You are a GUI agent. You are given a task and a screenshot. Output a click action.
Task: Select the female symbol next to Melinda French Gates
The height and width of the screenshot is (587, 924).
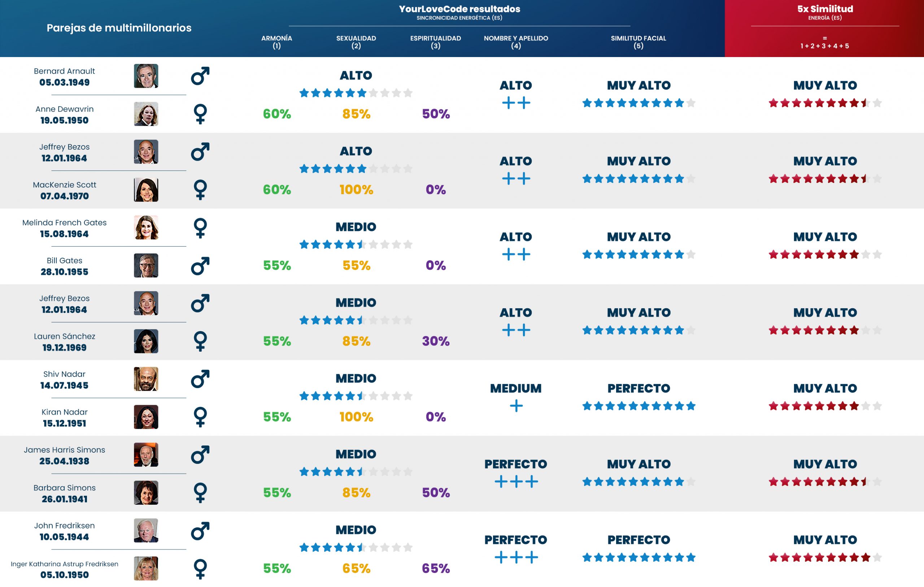coord(200,228)
